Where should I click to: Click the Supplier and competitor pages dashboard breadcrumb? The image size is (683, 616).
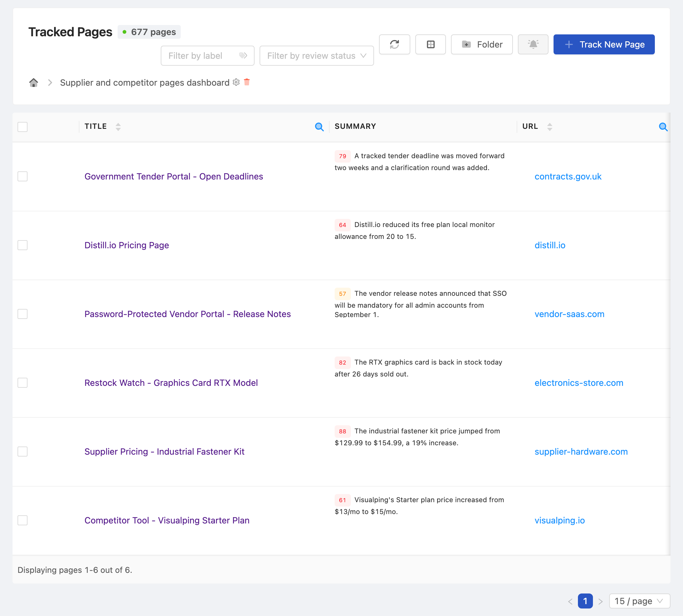(x=144, y=83)
